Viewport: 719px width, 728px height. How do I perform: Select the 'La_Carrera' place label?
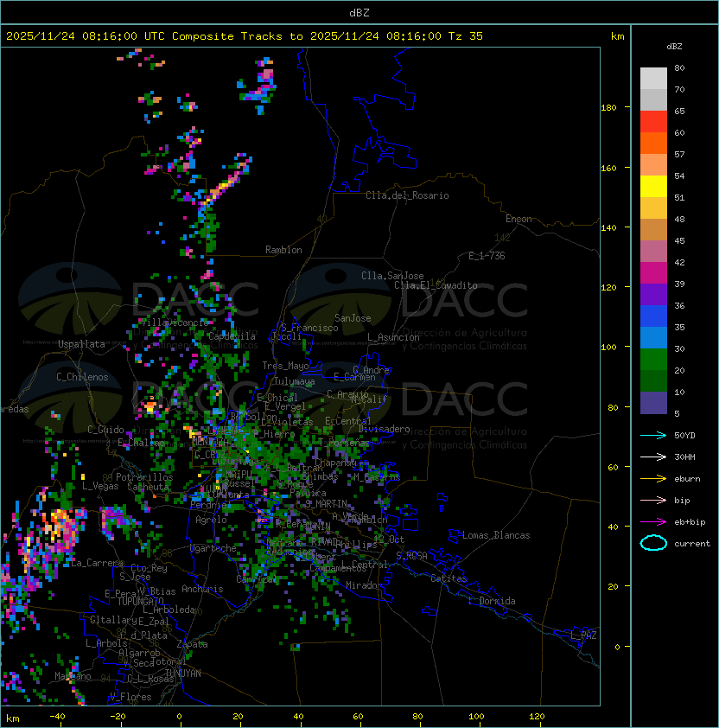(98, 563)
